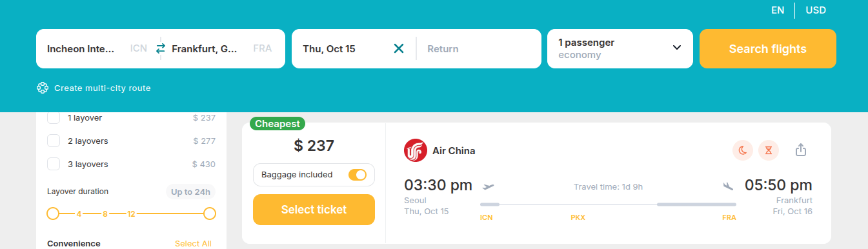Click the Return date field

[479, 48]
